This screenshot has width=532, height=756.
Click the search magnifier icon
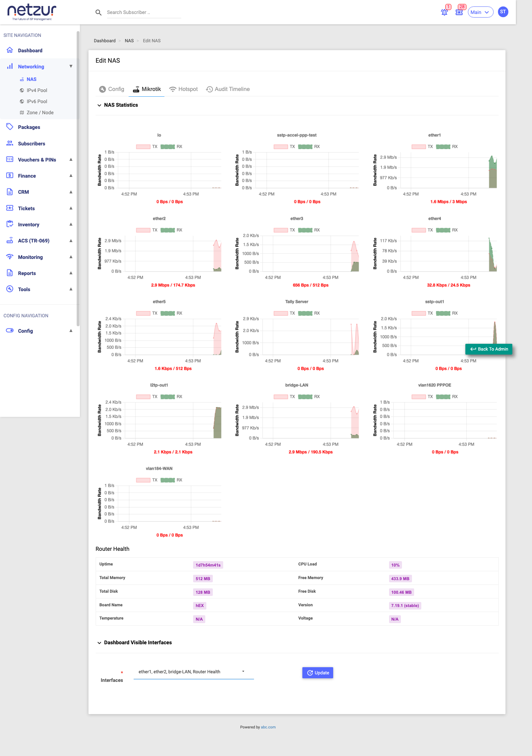click(x=99, y=13)
